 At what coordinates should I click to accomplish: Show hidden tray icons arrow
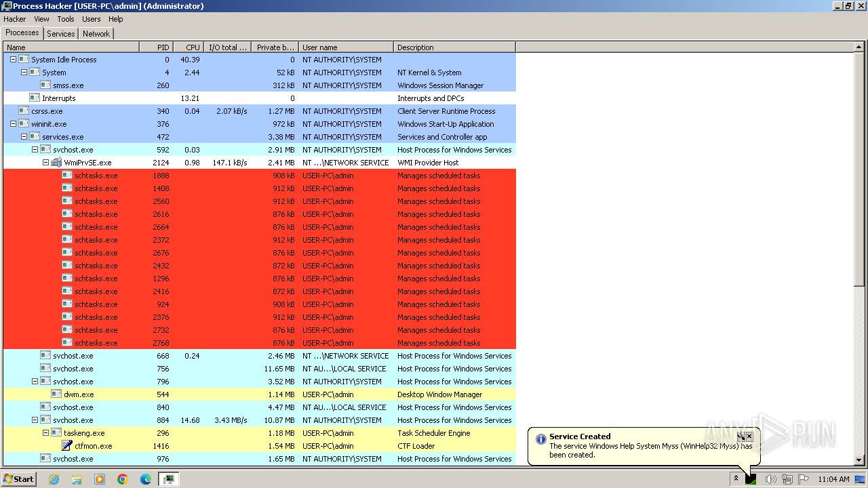tap(736, 479)
